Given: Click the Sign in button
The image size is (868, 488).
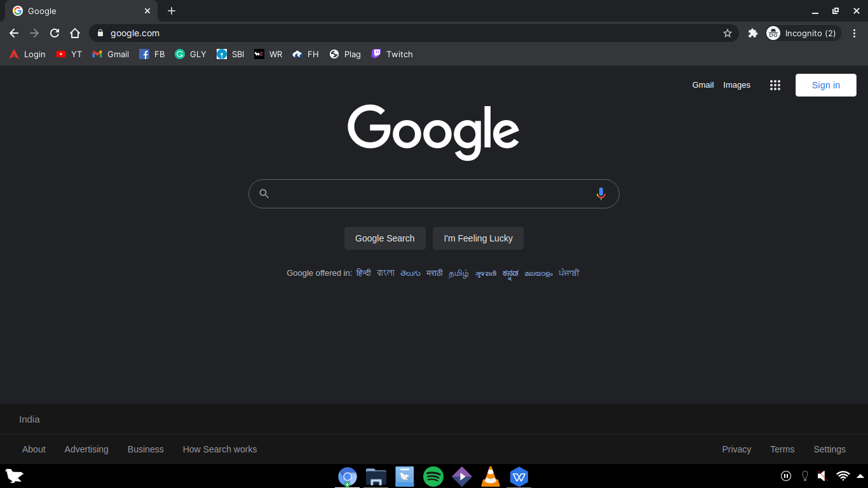Looking at the screenshot, I should 826,85.
